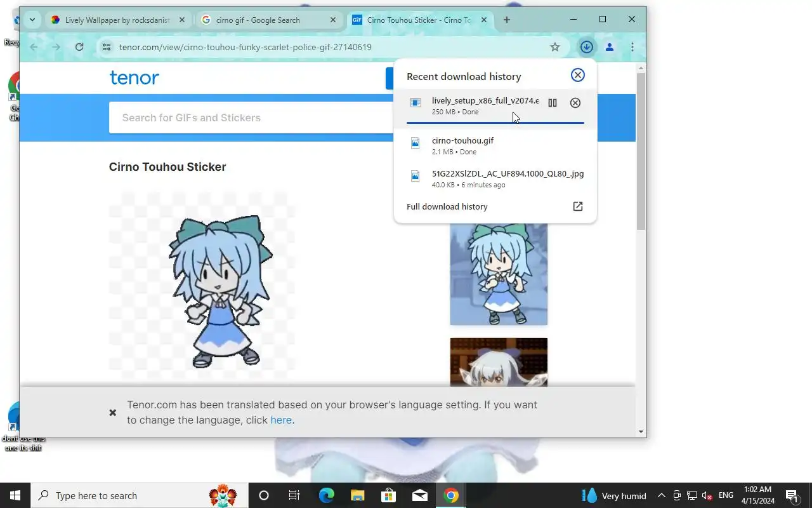Open Chrome tab search dropdown arrow
812x508 pixels.
click(32, 20)
